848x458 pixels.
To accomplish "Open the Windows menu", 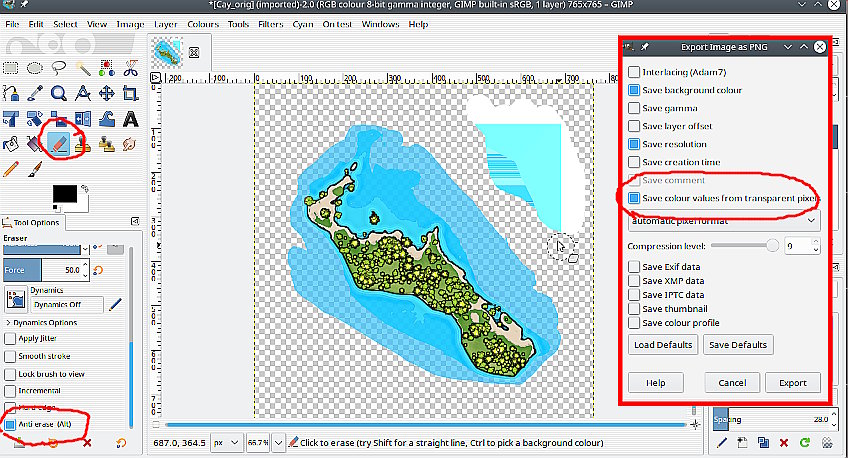I will click(380, 24).
